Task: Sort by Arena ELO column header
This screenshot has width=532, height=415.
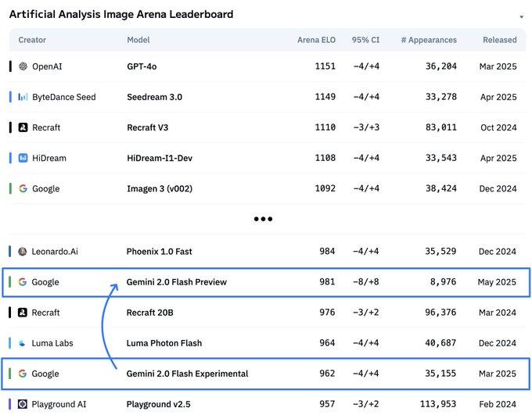Action: tap(316, 40)
